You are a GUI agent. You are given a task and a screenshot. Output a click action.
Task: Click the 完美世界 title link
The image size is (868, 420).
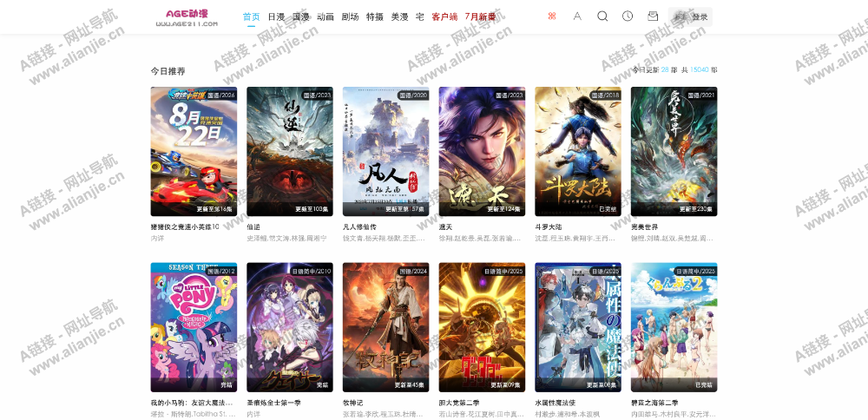pos(644,226)
